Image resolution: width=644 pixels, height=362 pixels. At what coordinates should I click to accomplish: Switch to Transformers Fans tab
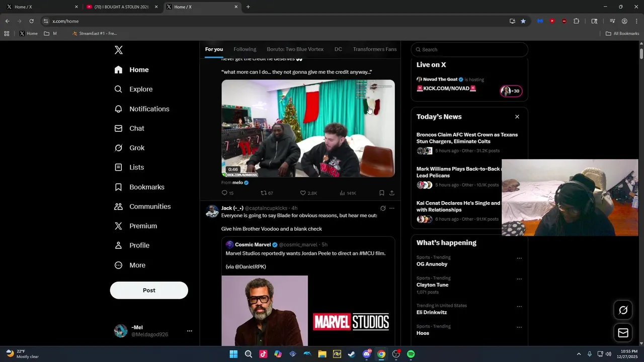(x=375, y=49)
